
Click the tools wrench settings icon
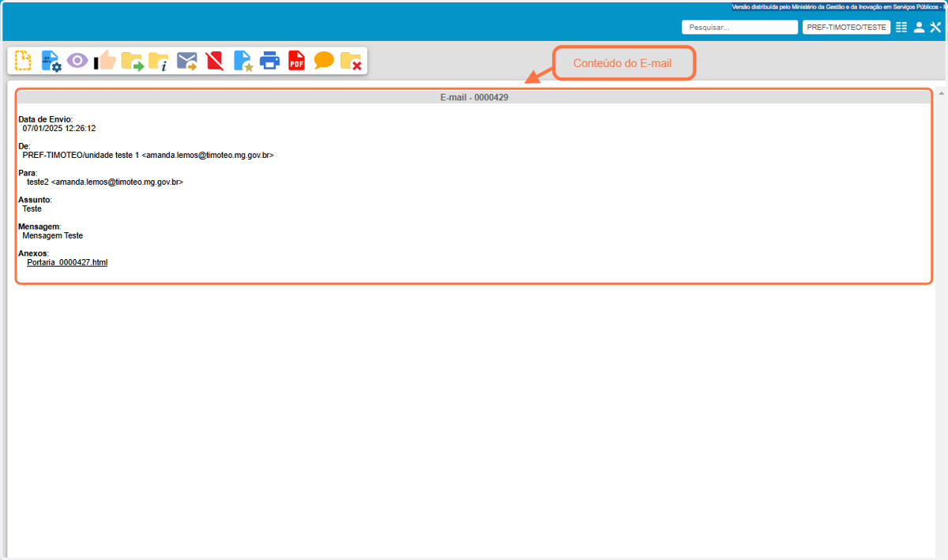[x=936, y=27]
